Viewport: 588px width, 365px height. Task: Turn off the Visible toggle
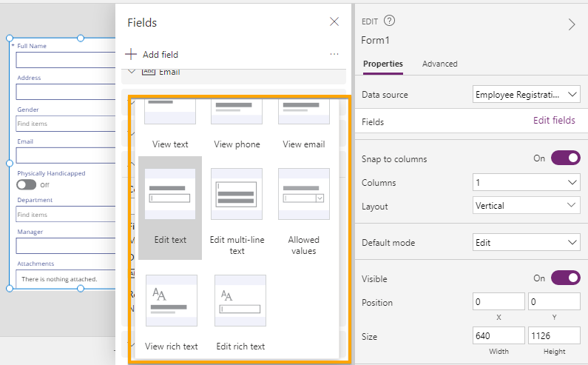pyautogui.click(x=565, y=278)
